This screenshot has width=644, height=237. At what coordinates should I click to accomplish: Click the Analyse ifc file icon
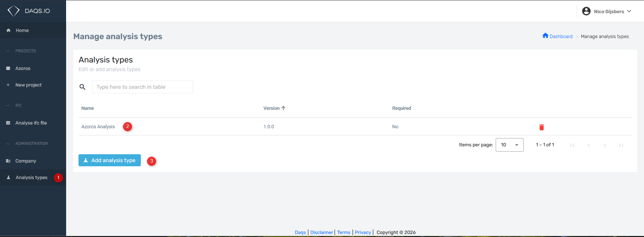coord(8,123)
